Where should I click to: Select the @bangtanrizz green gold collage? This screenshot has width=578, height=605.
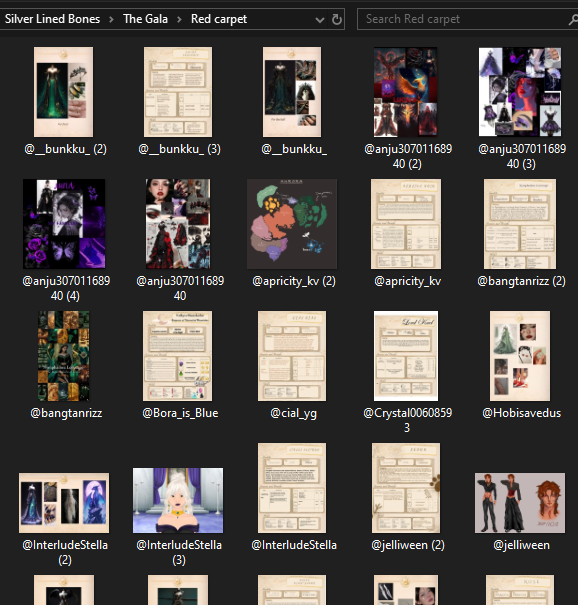[x=64, y=356]
